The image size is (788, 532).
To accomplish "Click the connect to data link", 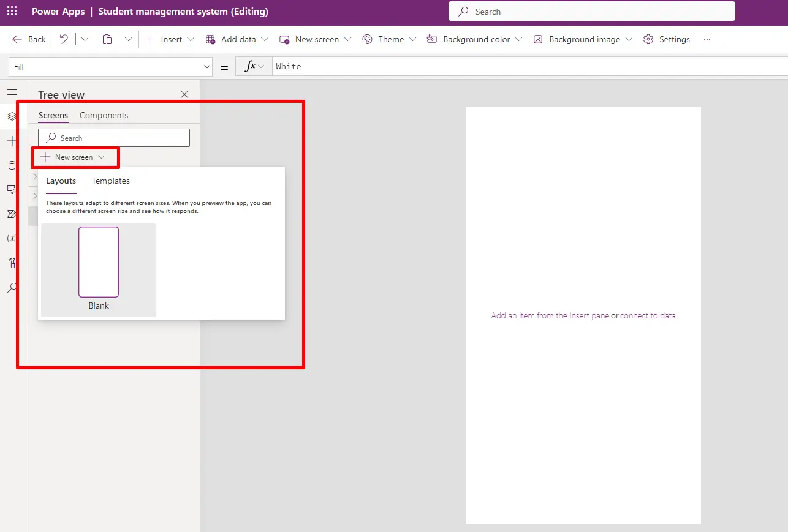I will [x=647, y=315].
